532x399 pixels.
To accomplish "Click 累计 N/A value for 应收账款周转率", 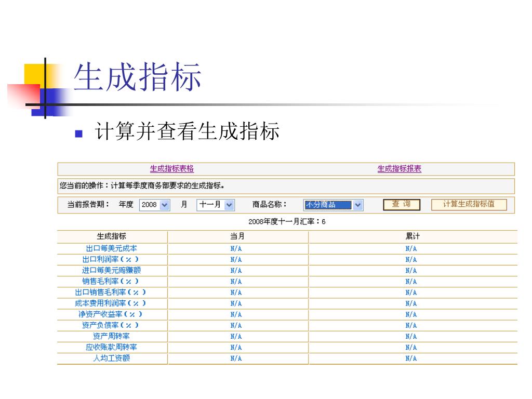I will [411, 348].
